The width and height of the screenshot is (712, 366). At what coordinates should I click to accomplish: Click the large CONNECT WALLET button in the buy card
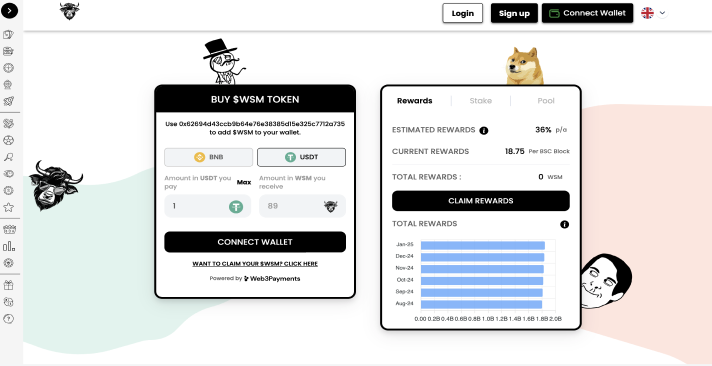tap(255, 242)
